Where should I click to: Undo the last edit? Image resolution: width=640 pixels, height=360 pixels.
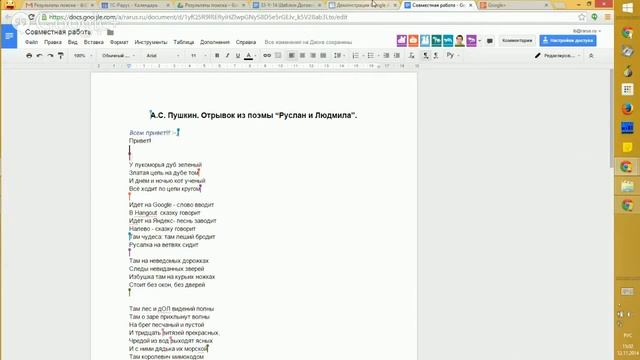[40, 56]
